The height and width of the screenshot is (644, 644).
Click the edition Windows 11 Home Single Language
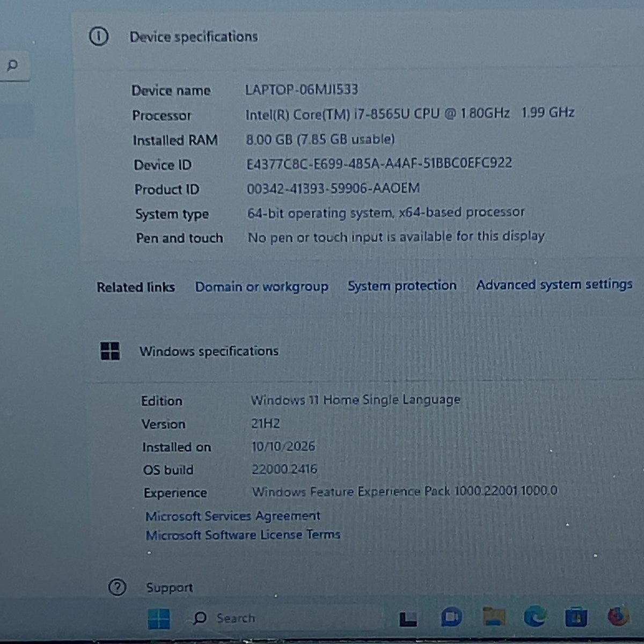[x=356, y=400]
